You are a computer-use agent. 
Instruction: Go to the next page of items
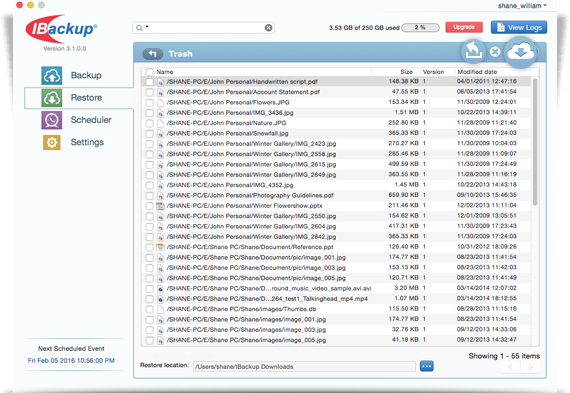click(530, 367)
